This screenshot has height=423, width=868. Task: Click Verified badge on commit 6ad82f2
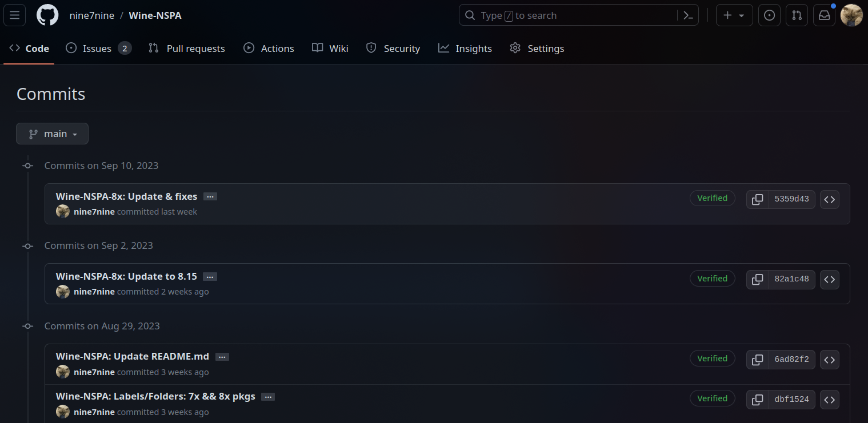point(712,358)
